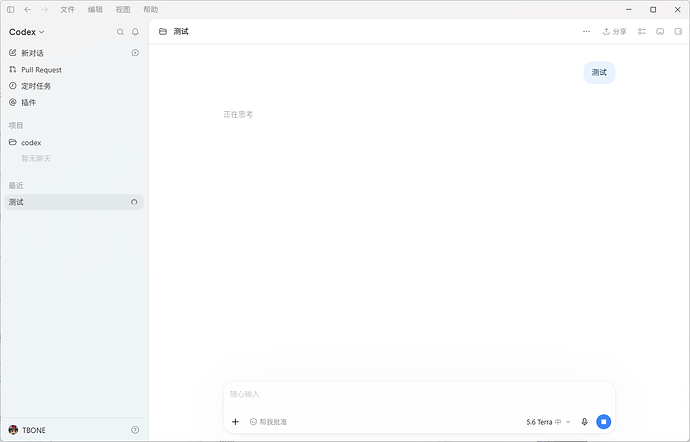Open the 帮我批准 approval mode selector
The width and height of the screenshot is (690, 442).
pos(268,422)
